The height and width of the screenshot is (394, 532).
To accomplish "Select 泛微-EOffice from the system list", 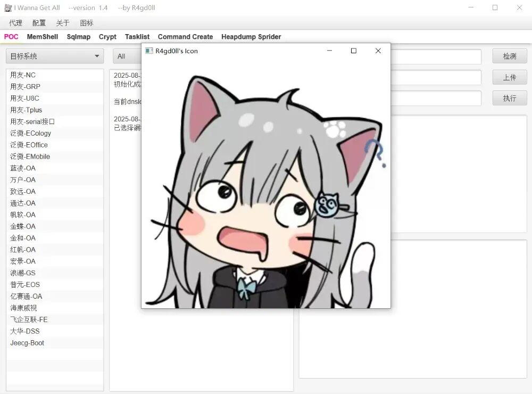I will [x=29, y=145].
